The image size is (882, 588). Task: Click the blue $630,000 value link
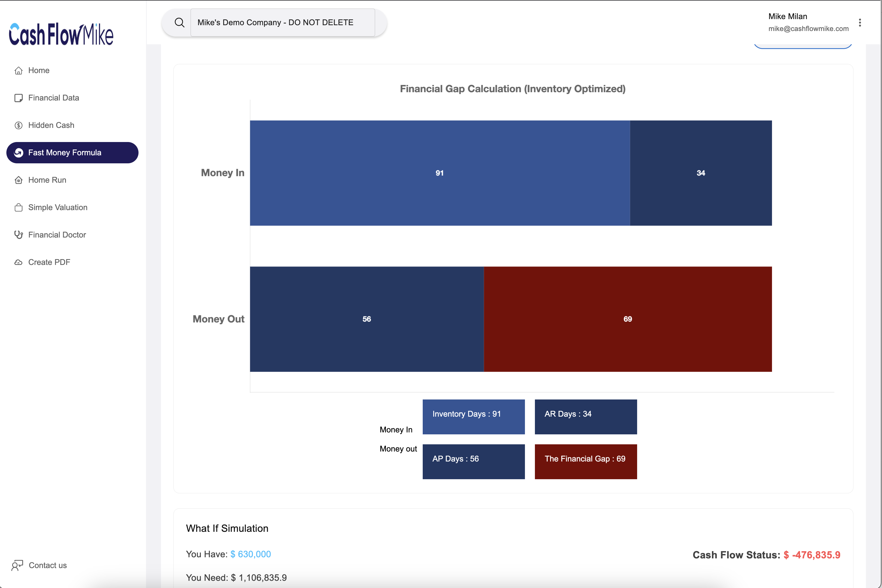[x=250, y=554]
